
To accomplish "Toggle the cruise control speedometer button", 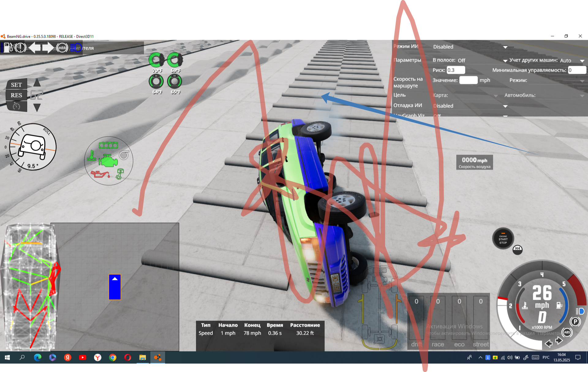I will 17,106.
